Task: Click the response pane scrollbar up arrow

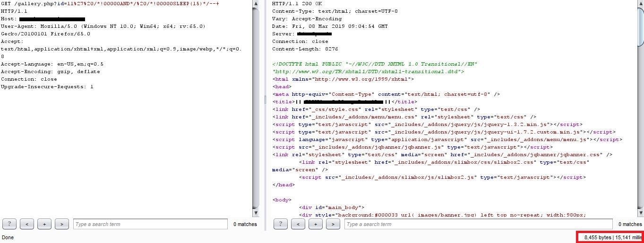Action: point(640,3)
